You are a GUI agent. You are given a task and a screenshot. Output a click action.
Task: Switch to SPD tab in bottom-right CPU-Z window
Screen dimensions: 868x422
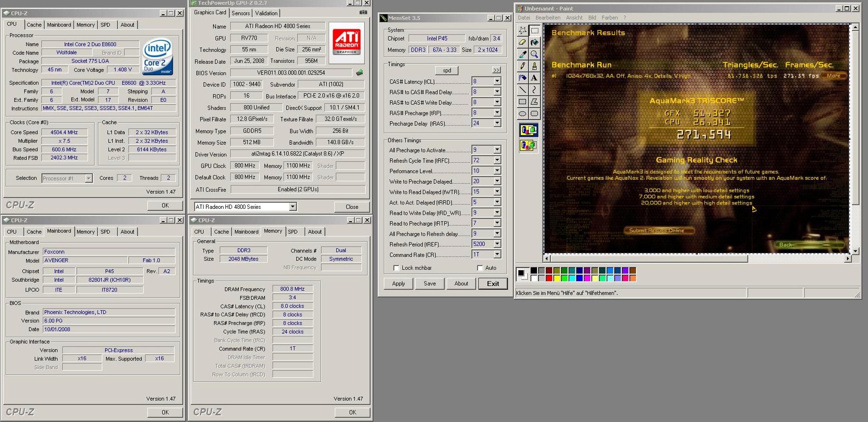[x=293, y=232]
